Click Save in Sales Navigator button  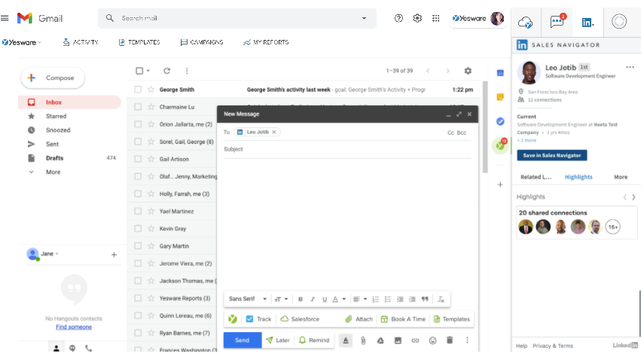click(x=551, y=155)
